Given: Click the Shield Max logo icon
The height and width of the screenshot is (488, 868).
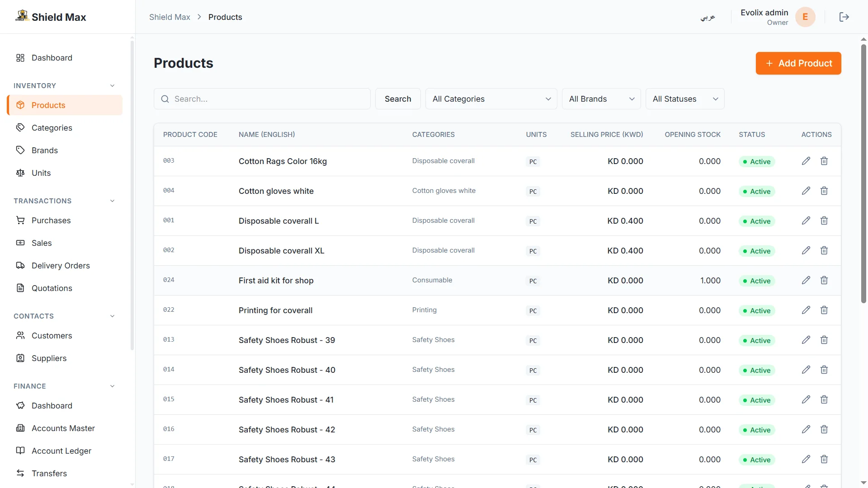Looking at the screenshot, I should pyautogui.click(x=22, y=16).
